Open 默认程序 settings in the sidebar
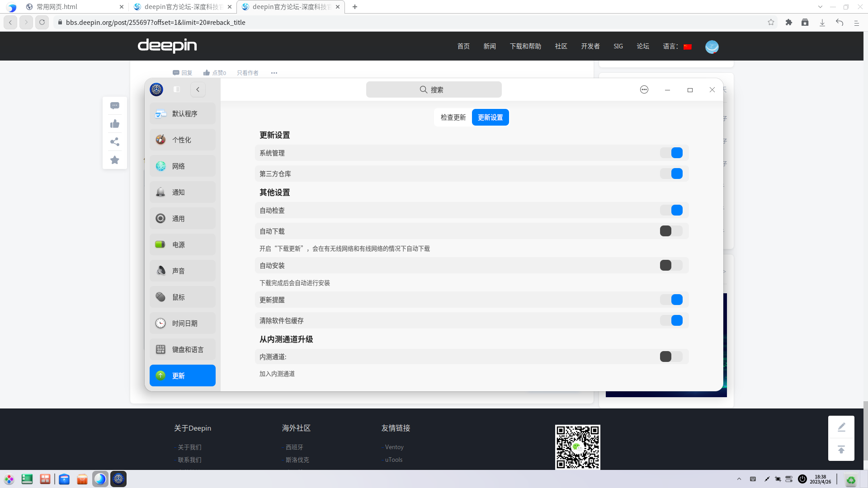The image size is (868, 488). coord(182,113)
